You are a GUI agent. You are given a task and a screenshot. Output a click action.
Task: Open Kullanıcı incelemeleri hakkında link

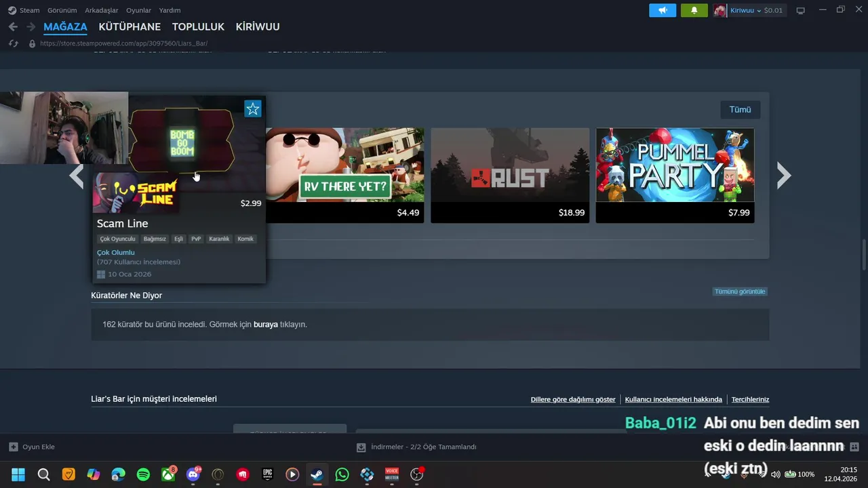(673, 400)
